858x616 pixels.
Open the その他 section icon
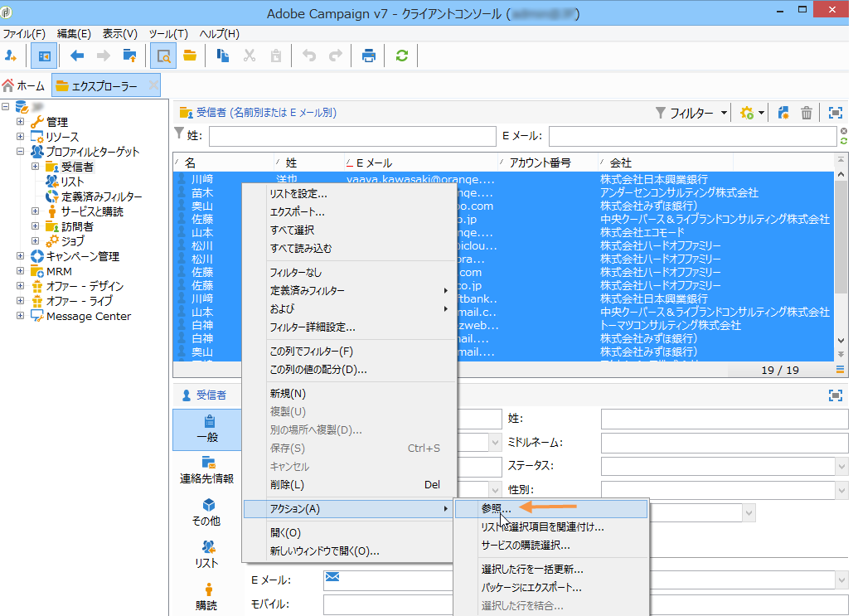pos(207,512)
